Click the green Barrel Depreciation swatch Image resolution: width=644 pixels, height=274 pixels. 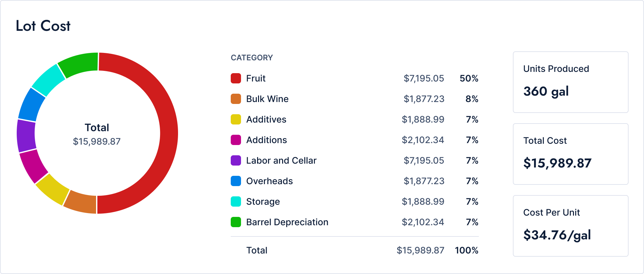[236, 222]
